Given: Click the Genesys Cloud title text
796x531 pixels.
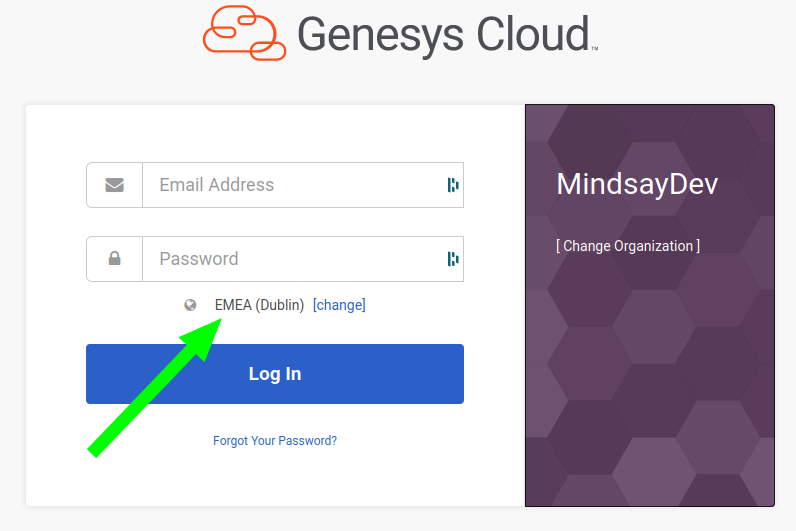Looking at the screenshot, I should tap(443, 35).
